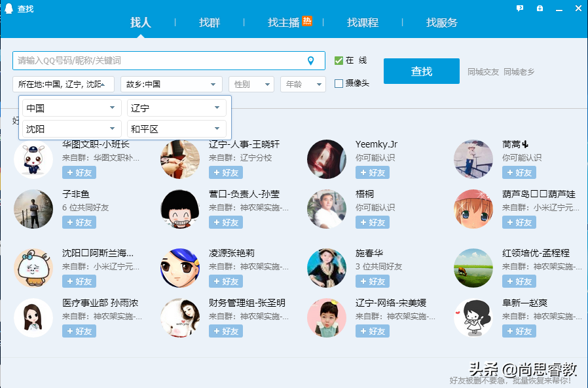Switch to the 找人 tab
The image size is (588, 388).
point(141,22)
